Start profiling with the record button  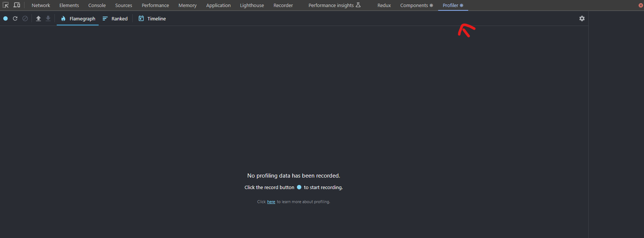pos(6,19)
